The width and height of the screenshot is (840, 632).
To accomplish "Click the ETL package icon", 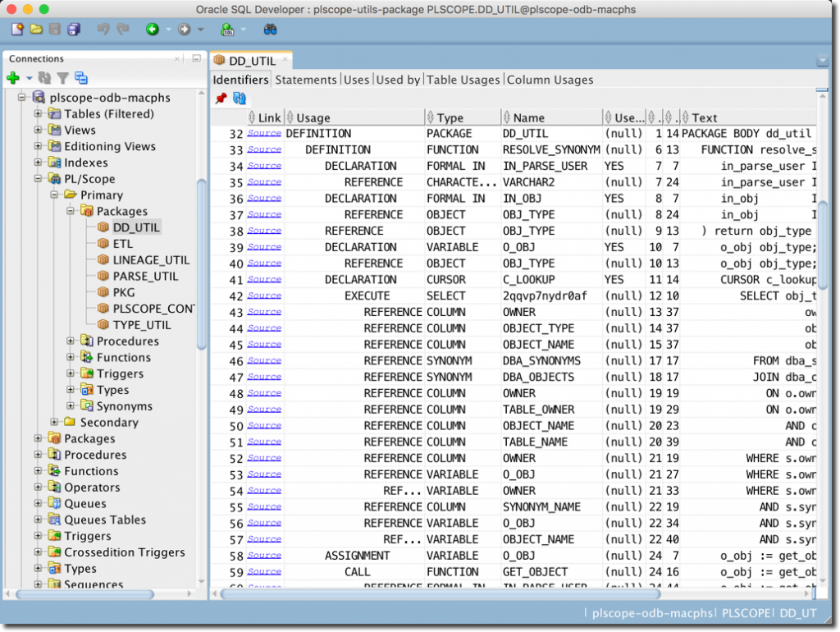I will (x=103, y=244).
